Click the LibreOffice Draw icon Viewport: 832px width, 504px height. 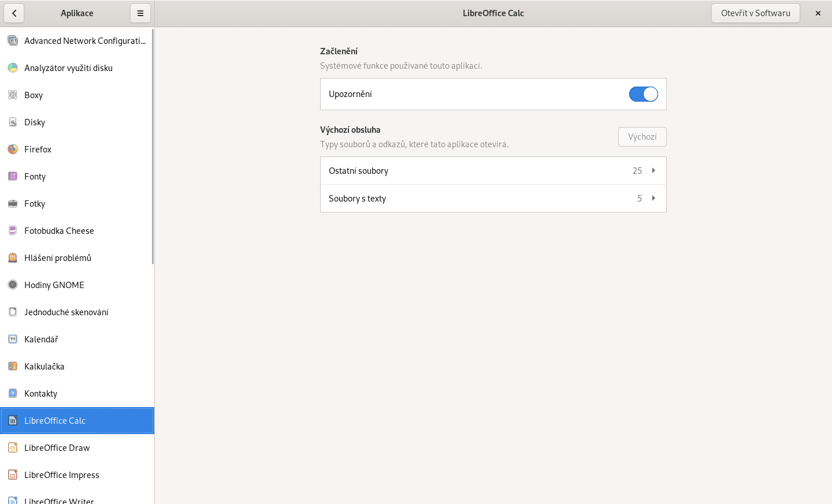pyautogui.click(x=13, y=447)
